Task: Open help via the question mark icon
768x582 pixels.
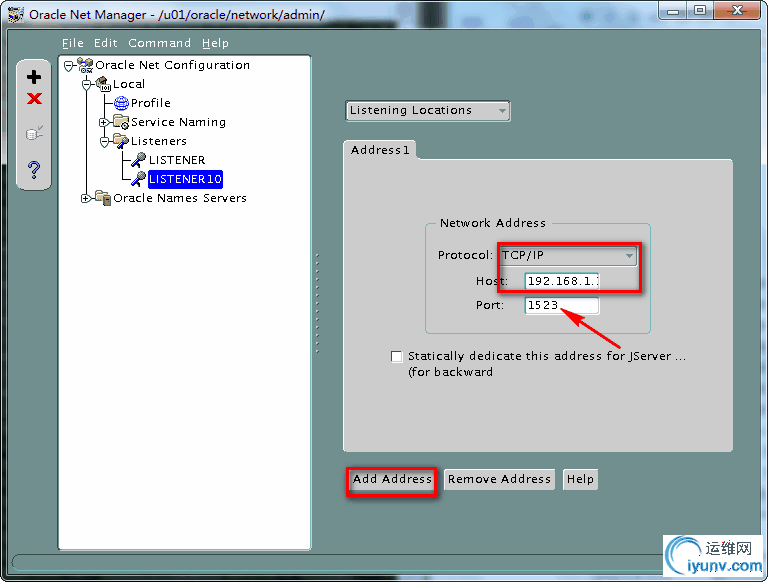Action: pyautogui.click(x=34, y=170)
